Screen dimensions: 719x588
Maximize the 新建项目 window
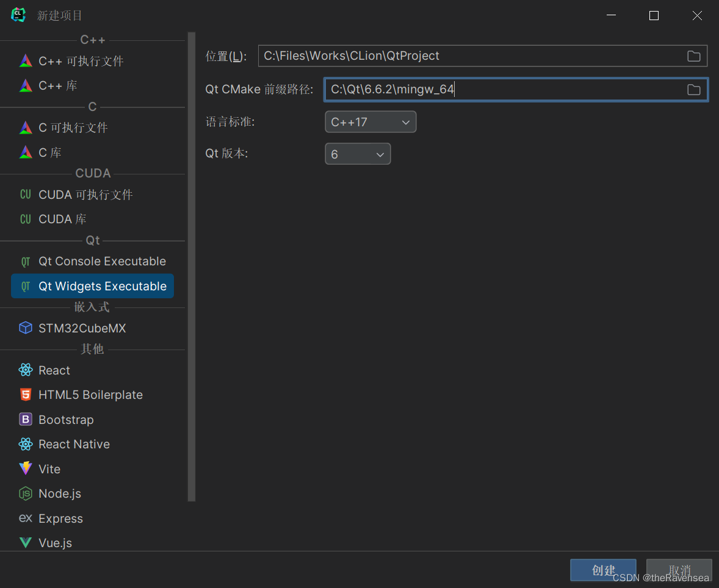[654, 15]
